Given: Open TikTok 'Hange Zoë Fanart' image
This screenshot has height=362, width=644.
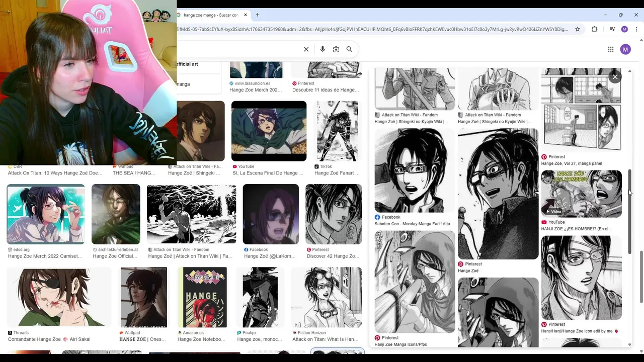Looking at the screenshot, I should tap(337, 131).
